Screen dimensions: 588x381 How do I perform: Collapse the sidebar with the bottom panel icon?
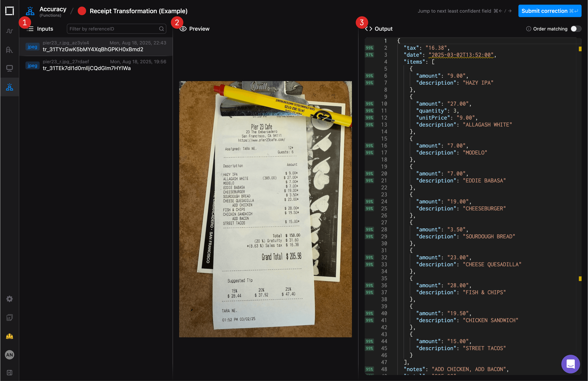tap(9, 373)
